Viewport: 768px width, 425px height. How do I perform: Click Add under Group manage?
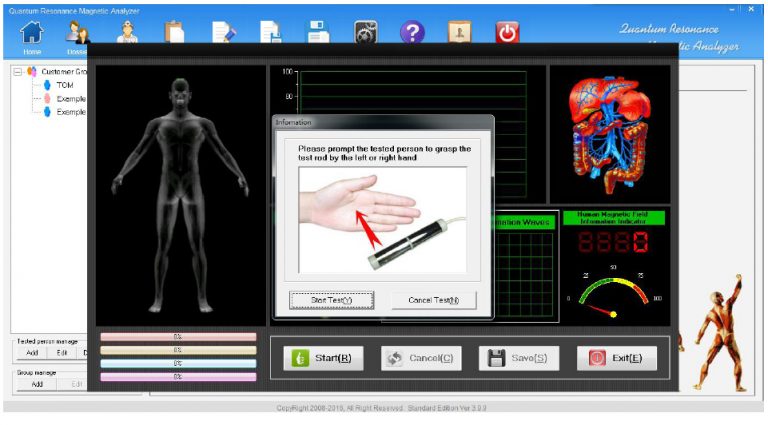(x=36, y=384)
